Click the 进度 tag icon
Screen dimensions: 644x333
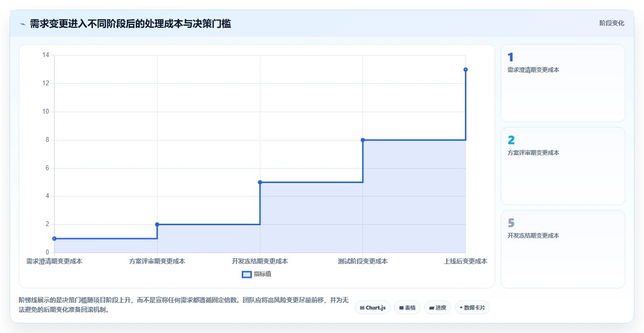point(431,308)
